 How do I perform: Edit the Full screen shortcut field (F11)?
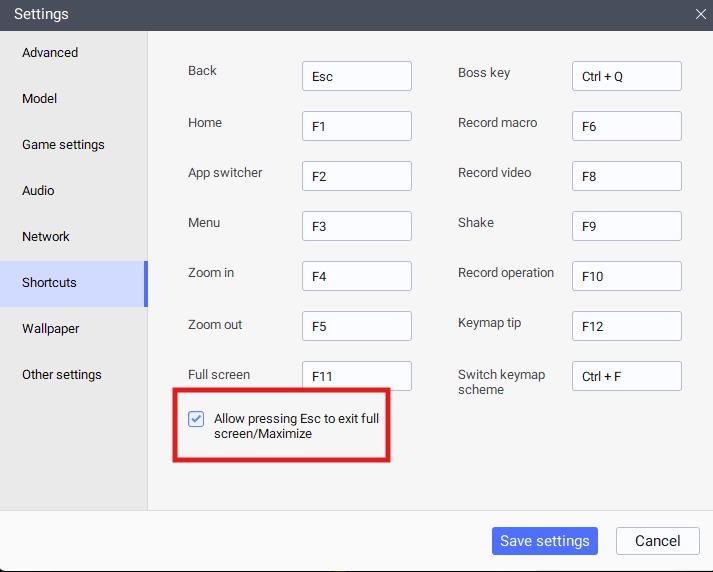(x=357, y=376)
